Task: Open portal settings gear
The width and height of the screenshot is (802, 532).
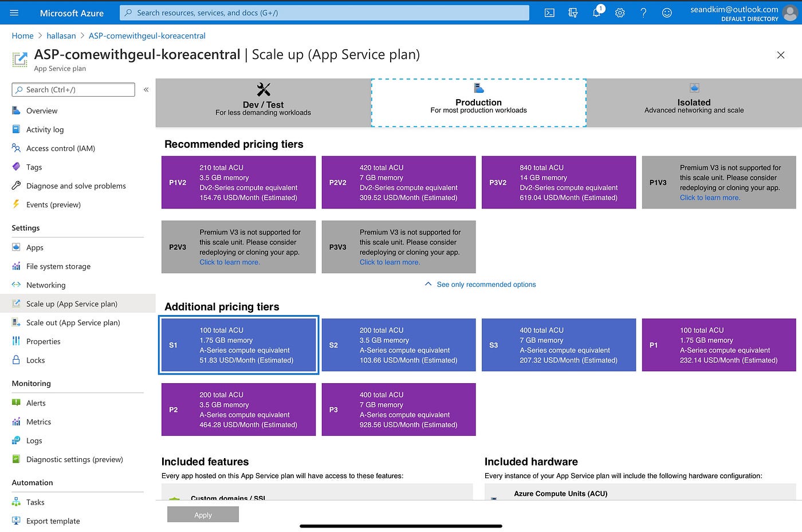Action: tap(620, 13)
